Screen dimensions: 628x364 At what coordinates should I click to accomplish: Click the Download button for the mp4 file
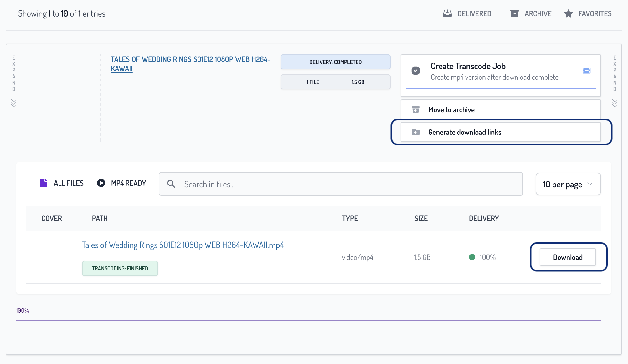568,257
